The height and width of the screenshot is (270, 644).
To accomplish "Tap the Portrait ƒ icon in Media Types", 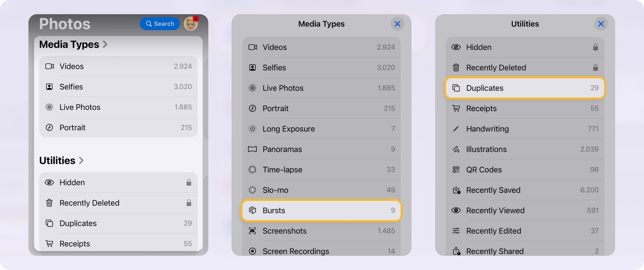I will [x=252, y=108].
